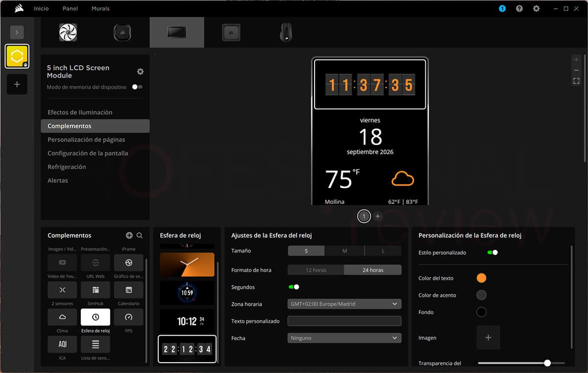Select the mouse device icon
The width and height of the screenshot is (588, 373).
[x=286, y=32]
